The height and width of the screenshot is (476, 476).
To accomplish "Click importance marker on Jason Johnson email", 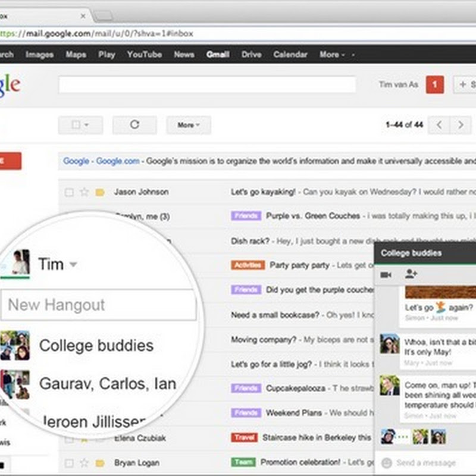I will click(100, 192).
